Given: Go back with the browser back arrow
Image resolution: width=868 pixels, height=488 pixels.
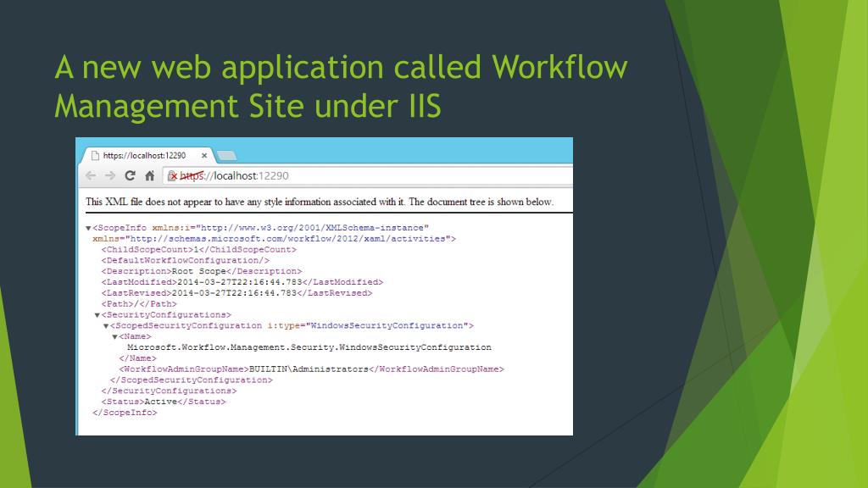Looking at the screenshot, I should point(91,175).
